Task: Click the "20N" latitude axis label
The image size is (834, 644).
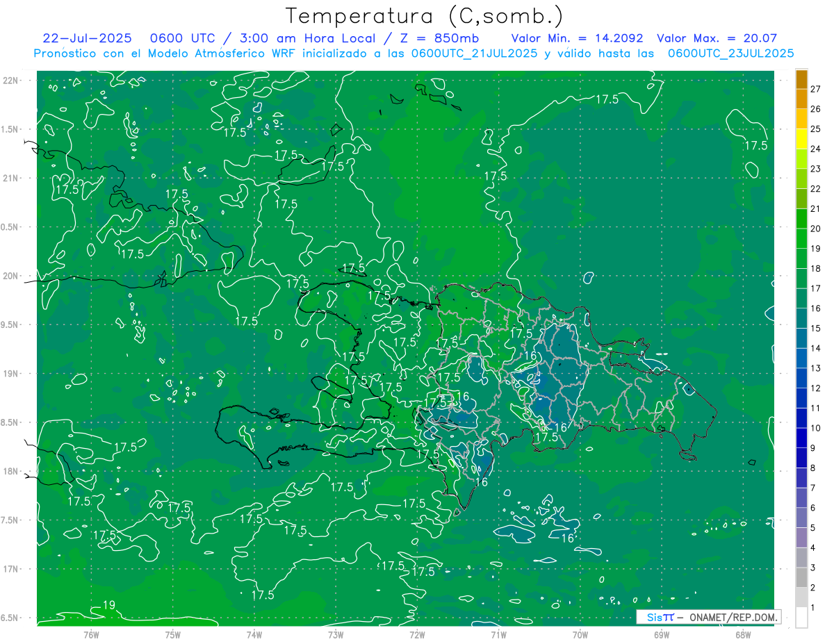Action: click(11, 276)
